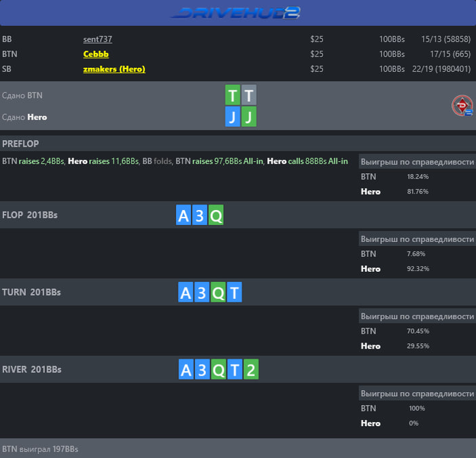Select the RIVER 201BBs section header
The width and height of the screenshot is (476, 458).
coord(238,370)
